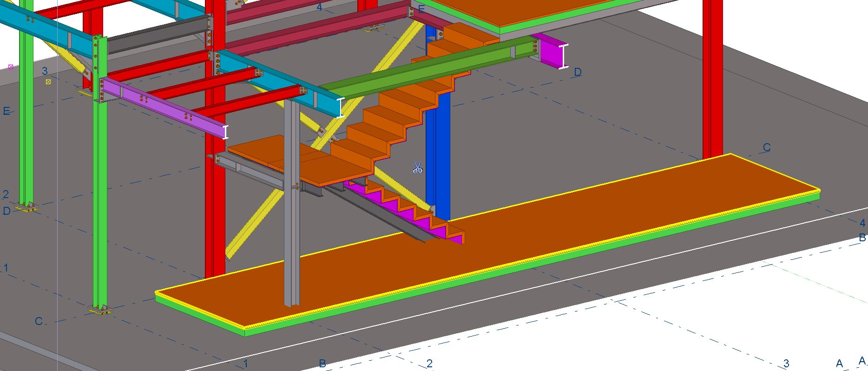Pick the white I-profile symbol on the cyan beam end

341,107
